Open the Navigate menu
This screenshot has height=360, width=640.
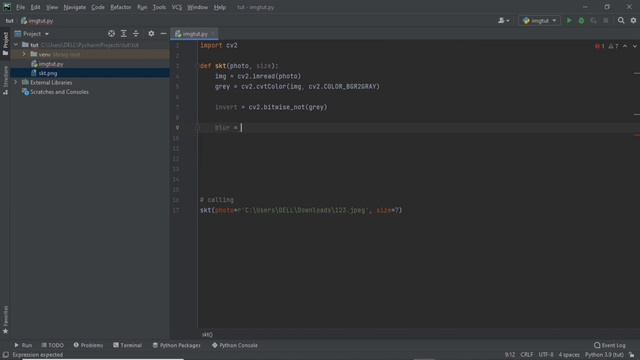tap(75, 7)
